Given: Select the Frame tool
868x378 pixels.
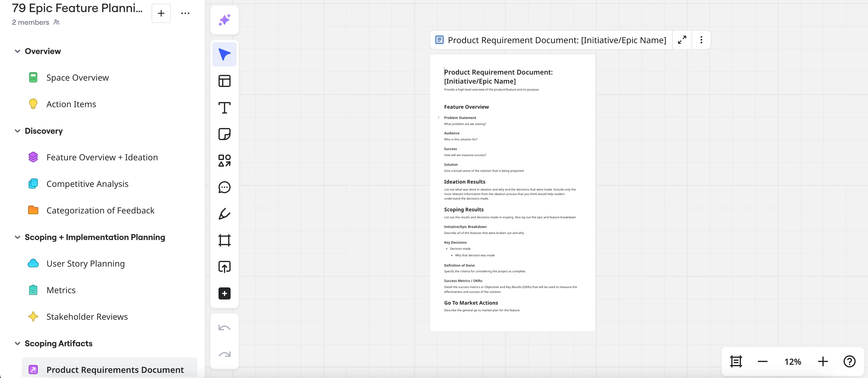Looking at the screenshot, I should [x=225, y=240].
